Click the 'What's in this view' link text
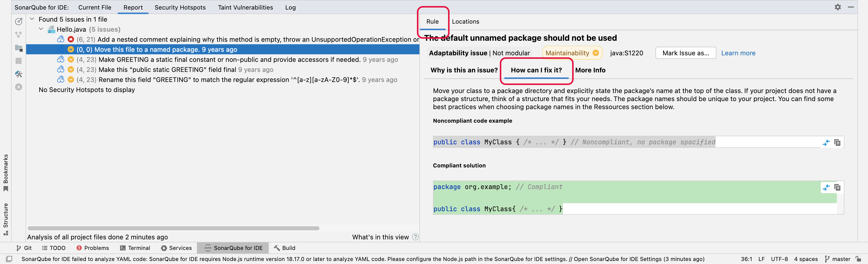868x264 pixels. [380, 237]
